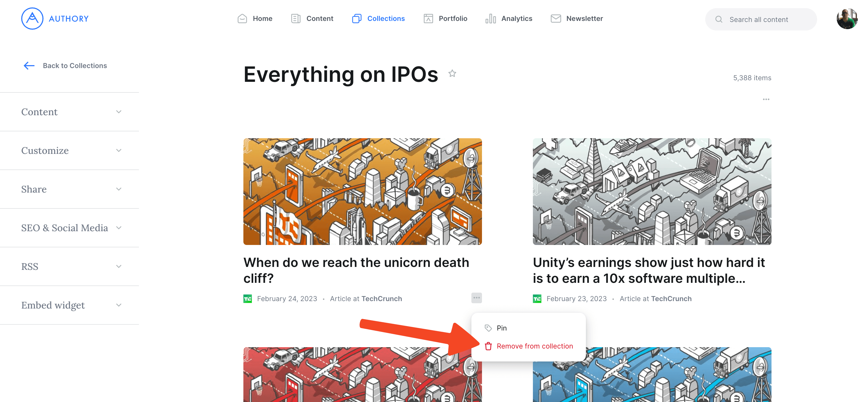Open the unicorn death cliff article thumbnail

[x=363, y=191]
